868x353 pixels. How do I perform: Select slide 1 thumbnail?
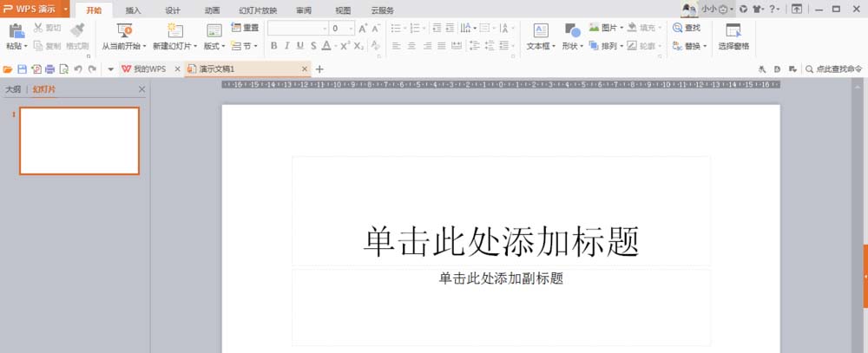point(79,141)
